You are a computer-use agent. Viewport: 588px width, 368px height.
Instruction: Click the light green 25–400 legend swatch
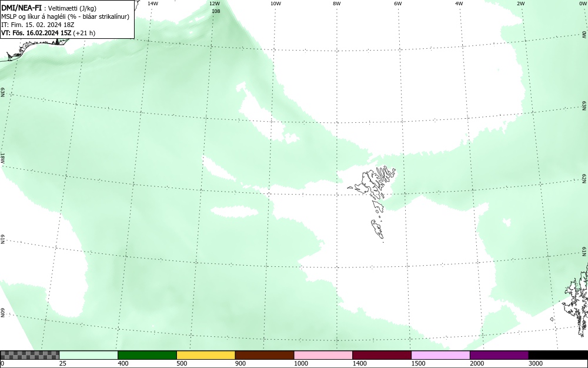point(89,355)
